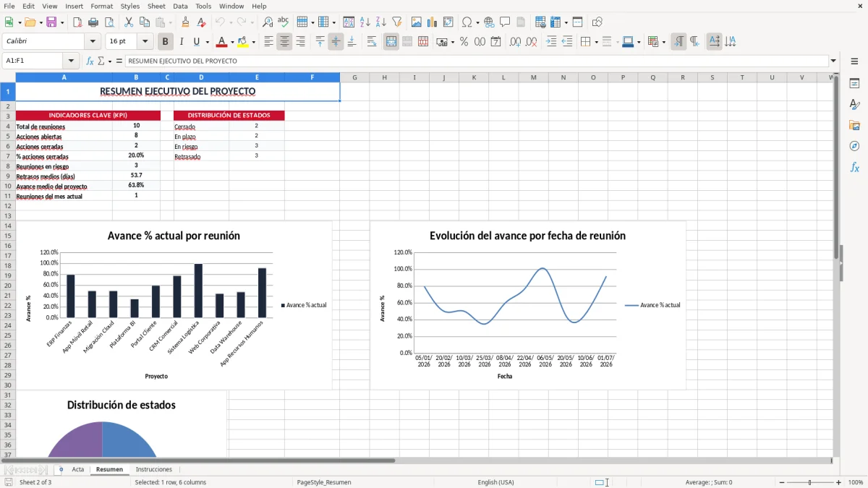Open the Data menu
This screenshot has width=868, height=488.
point(180,6)
